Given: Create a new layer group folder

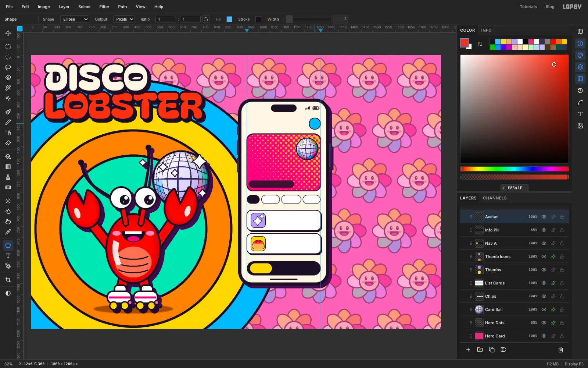Looking at the screenshot, I should click(x=480, y=350).
